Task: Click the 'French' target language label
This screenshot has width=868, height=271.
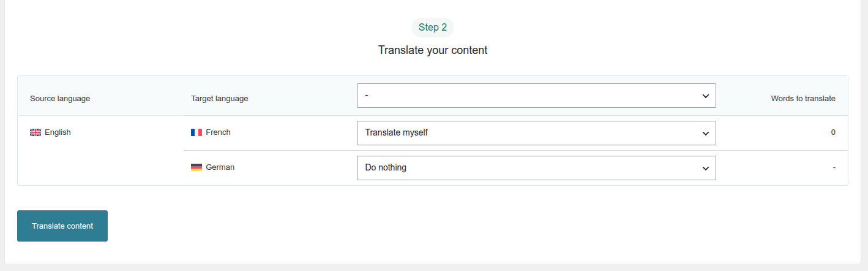Action: coord(218,132)
